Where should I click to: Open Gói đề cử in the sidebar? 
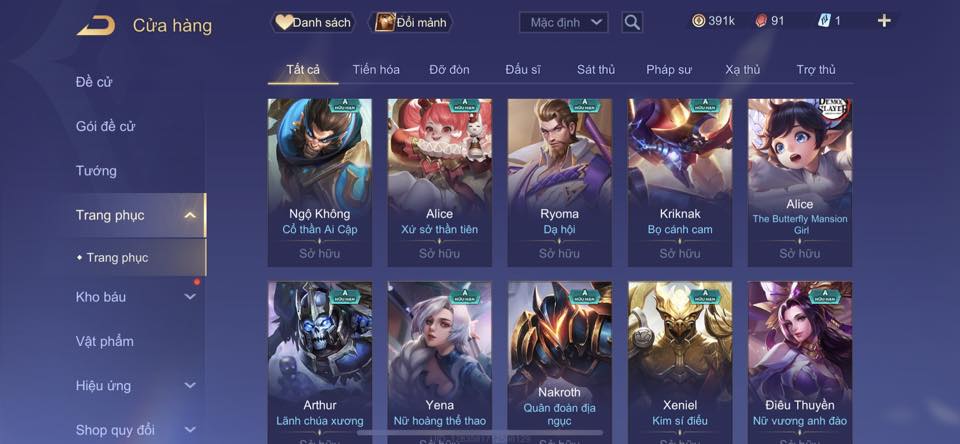coord(105,126)
